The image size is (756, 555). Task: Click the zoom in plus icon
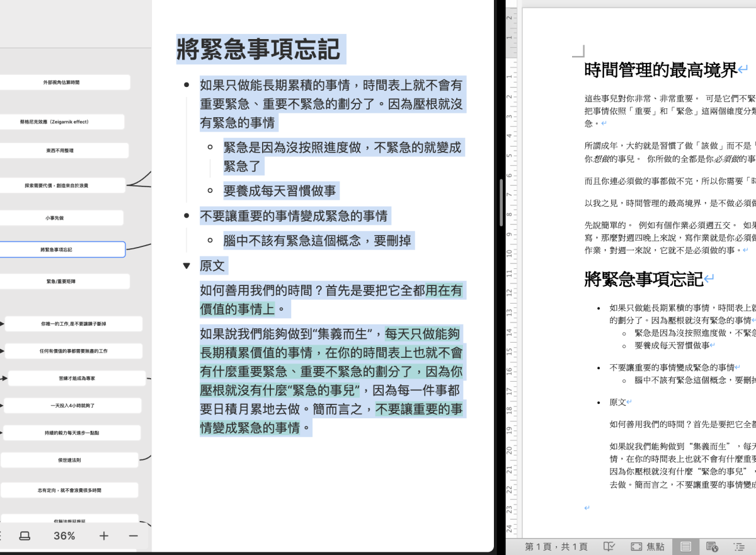click(x=104, y=536)
